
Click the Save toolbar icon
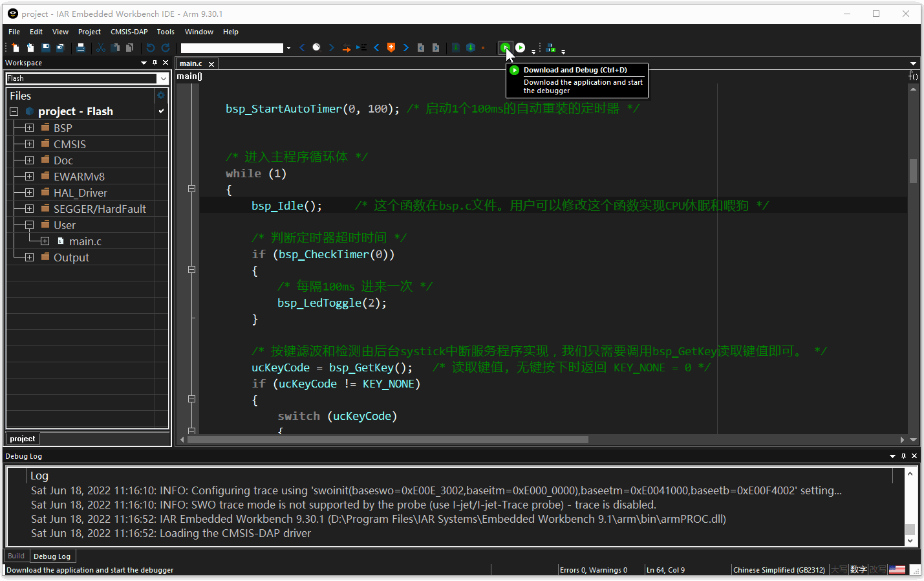[46, 47]
